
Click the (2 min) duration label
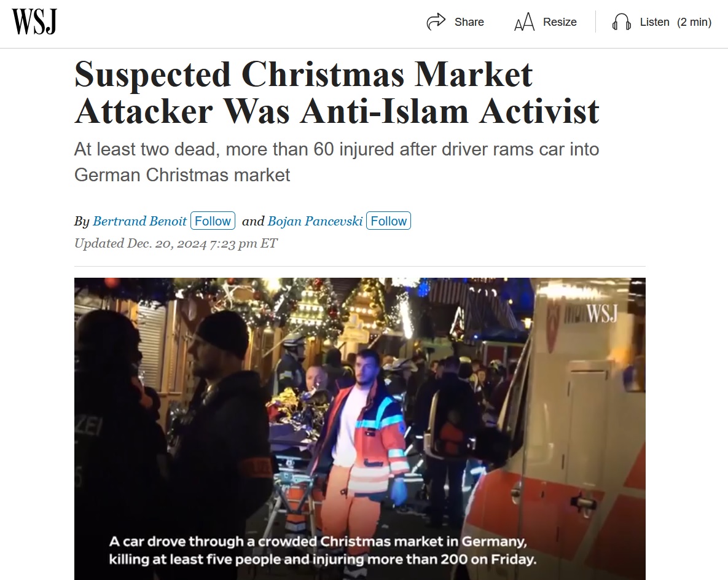click(x=694, y=22)
